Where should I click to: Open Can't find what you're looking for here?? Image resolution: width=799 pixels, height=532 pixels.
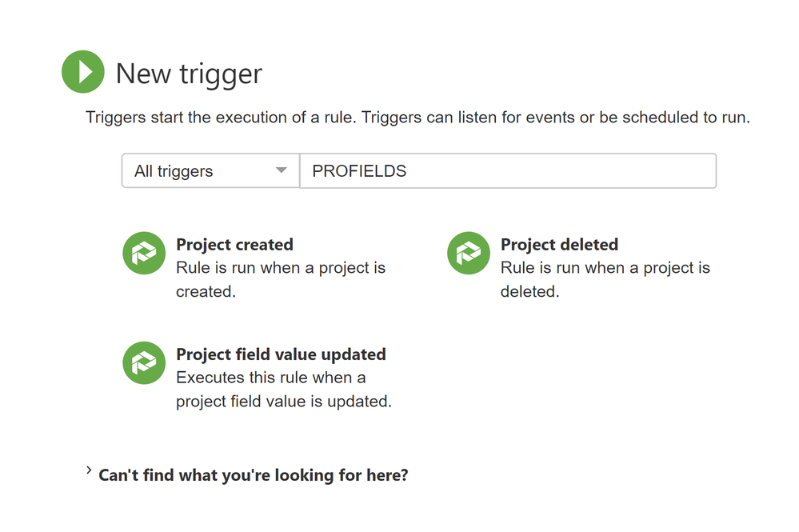(254, 475)
